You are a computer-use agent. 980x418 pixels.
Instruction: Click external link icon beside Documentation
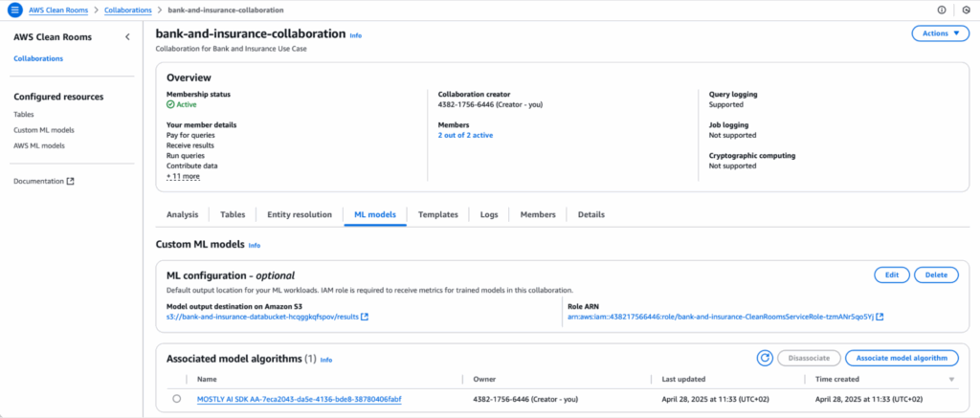tap(71, 181)
